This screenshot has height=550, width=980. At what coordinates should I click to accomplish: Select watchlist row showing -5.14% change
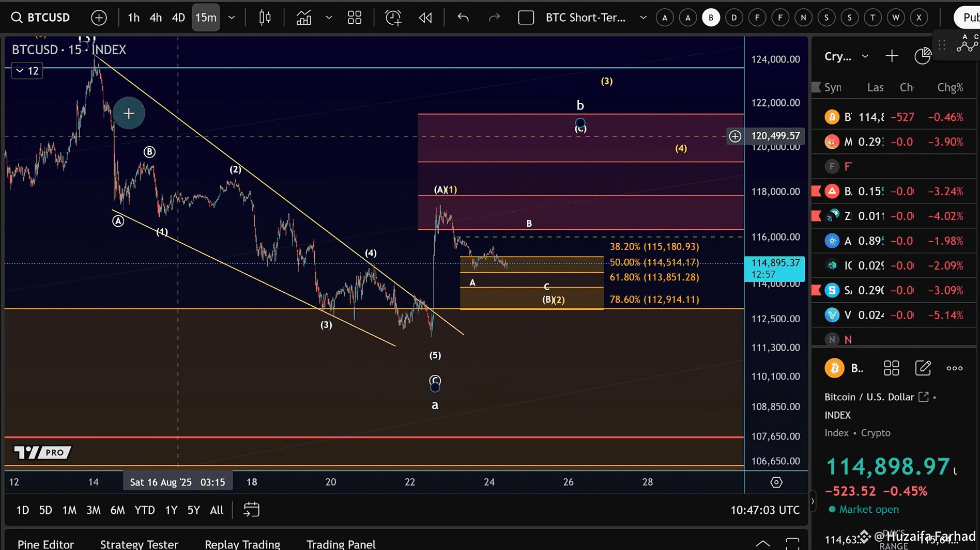894,315
